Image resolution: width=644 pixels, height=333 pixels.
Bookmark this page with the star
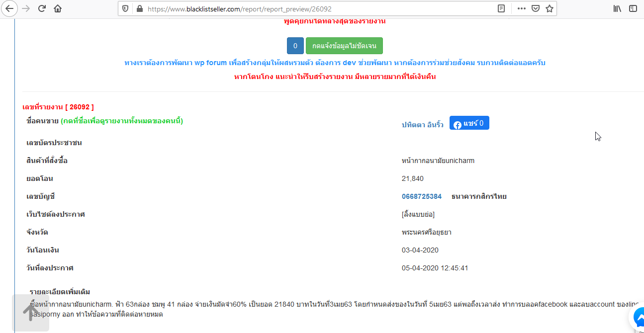click(550, 8)
